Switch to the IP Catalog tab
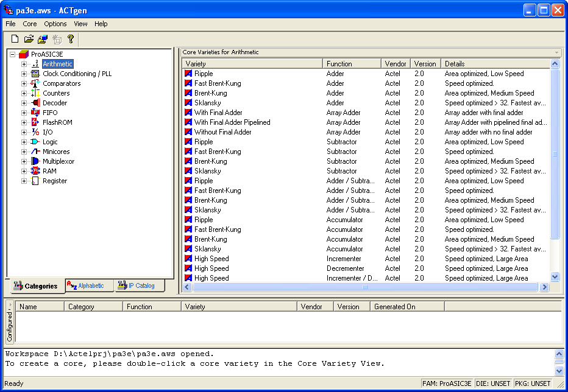Screen dimensions: 568x392 coord(140,285)
